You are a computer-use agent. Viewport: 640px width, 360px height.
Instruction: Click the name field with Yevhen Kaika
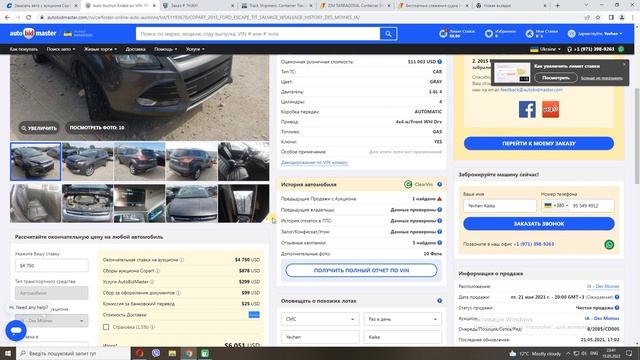coord(500,206)
